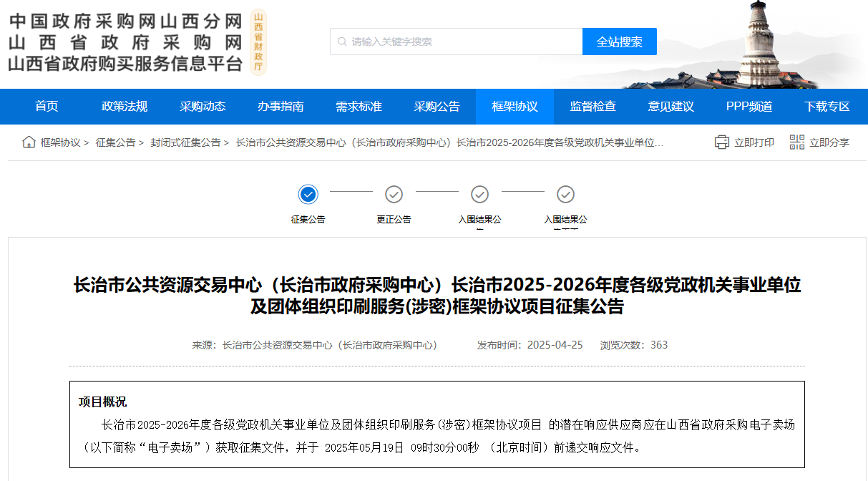Go to 采购公告 in navigation bar

(x=437, y=107)
